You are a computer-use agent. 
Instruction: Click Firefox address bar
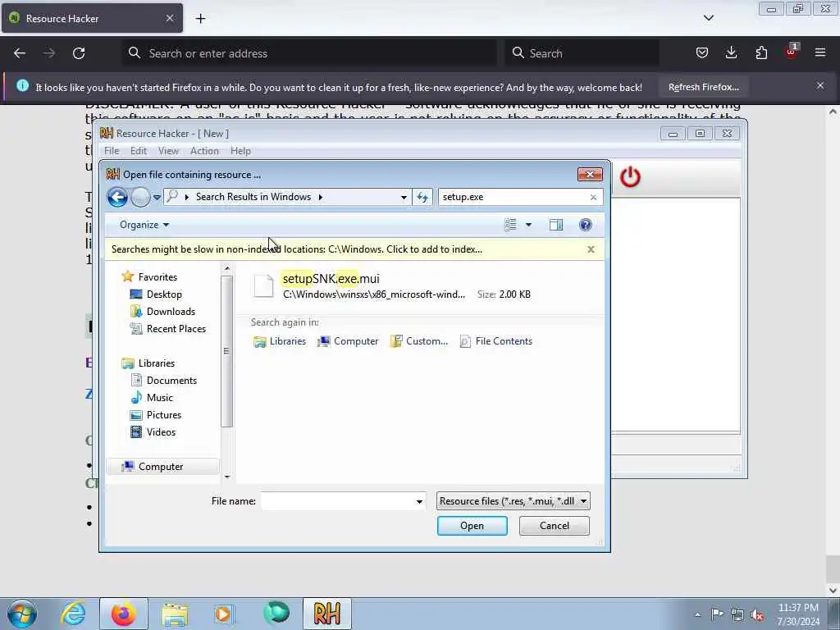(309, 53)
